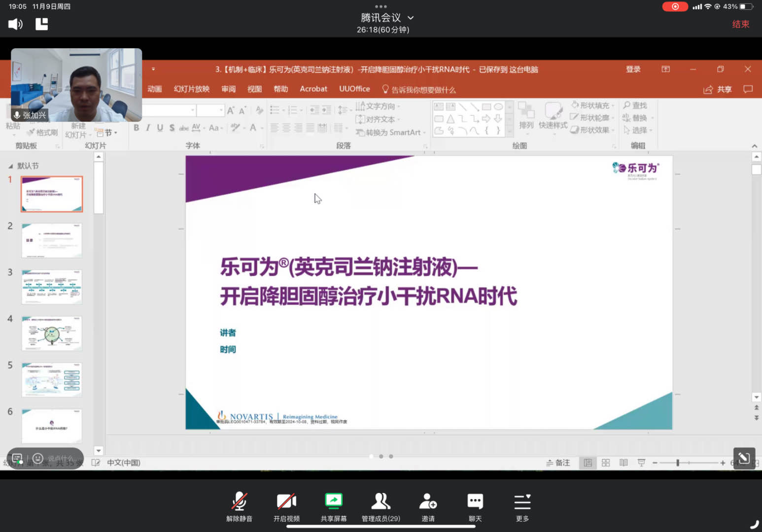Switch to Slide Sorter view icon

coord(606,463)
